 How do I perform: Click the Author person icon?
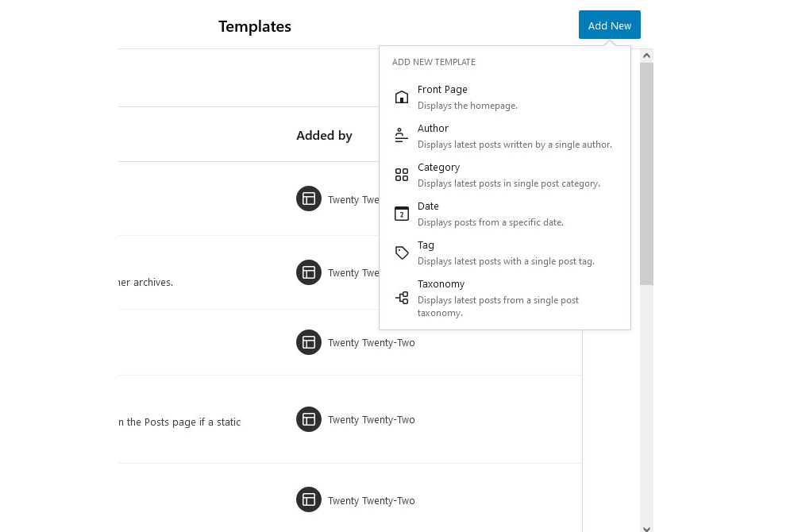(x=402, y=135)
